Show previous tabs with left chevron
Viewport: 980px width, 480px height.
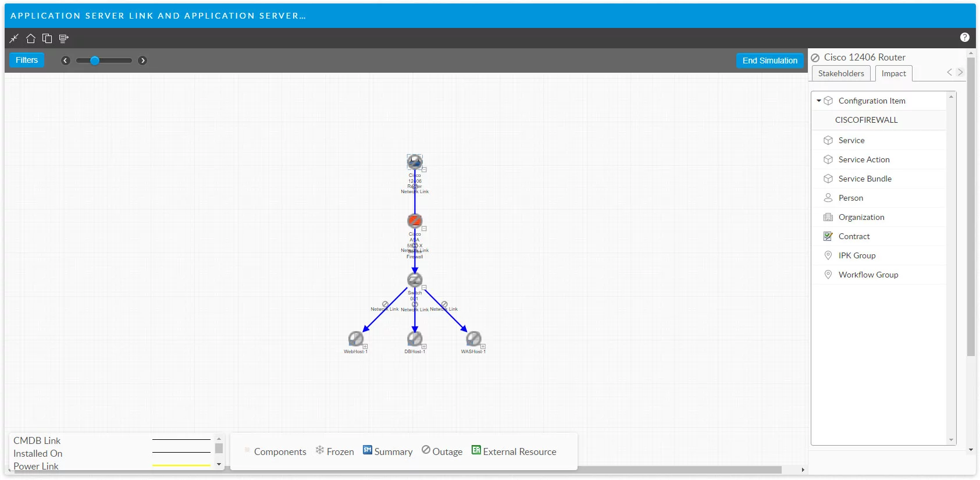coord(950,72)
